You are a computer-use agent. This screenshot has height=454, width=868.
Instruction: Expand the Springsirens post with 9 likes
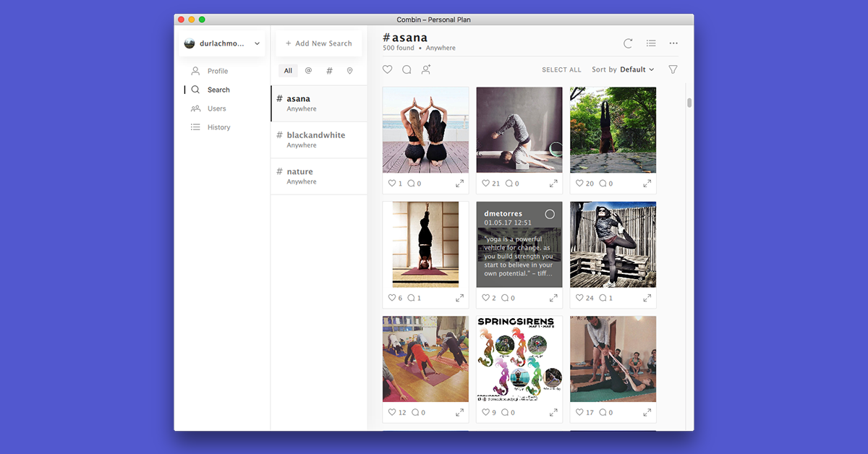(x=553, y=412)
